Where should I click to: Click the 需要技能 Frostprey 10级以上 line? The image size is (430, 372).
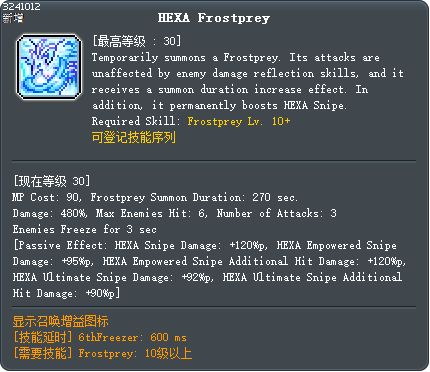[103, 353]
